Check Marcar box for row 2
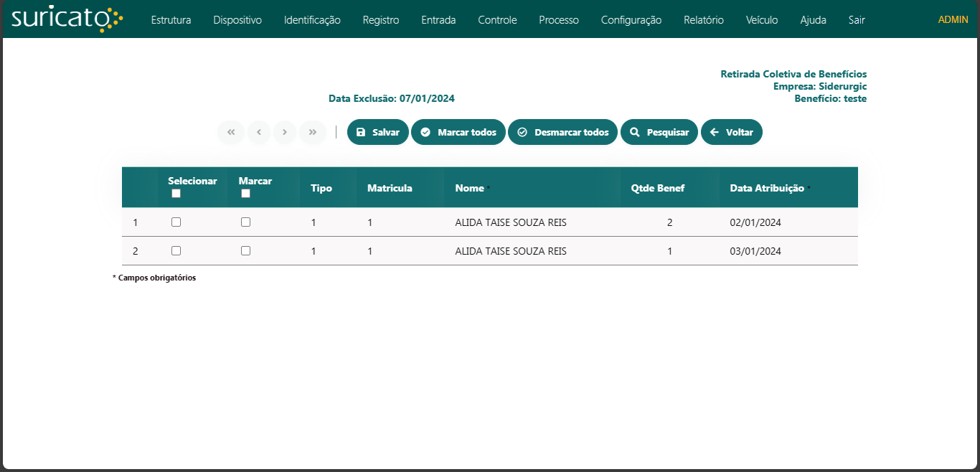 coord(245,251)
